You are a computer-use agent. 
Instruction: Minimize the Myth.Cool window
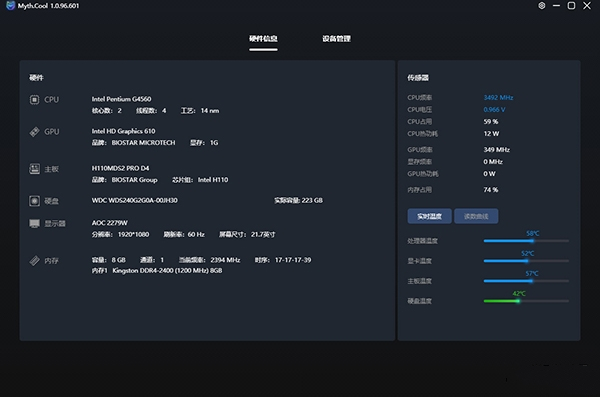click(556, 6)
